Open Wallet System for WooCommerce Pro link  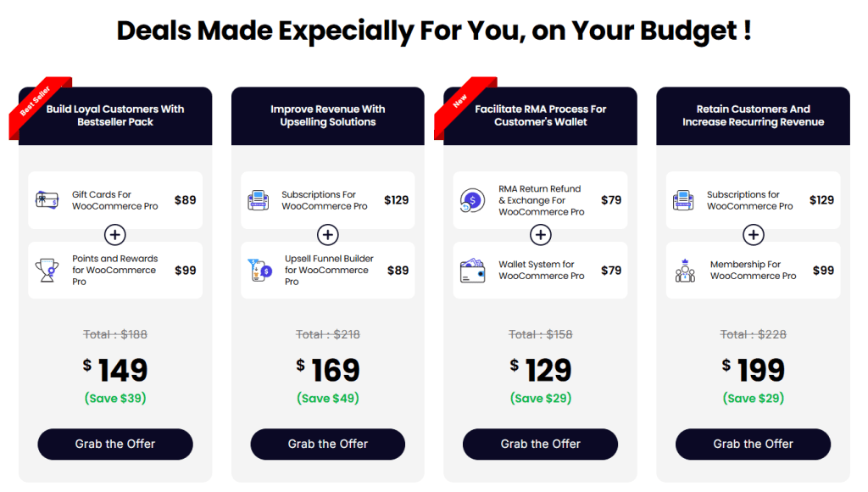click(x=541, y=271)
